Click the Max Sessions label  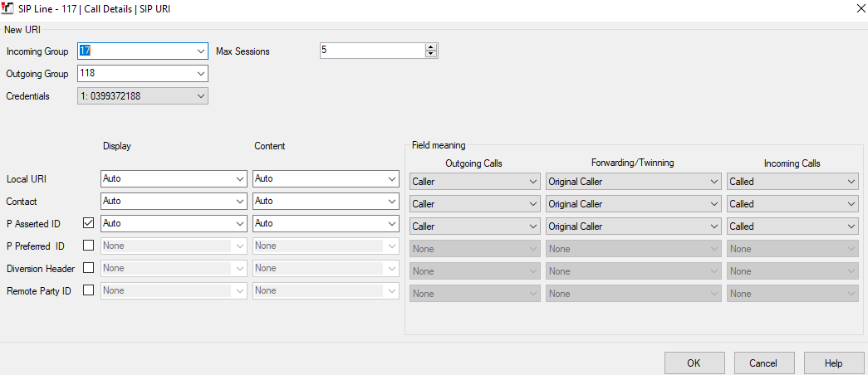coord(243,51)
